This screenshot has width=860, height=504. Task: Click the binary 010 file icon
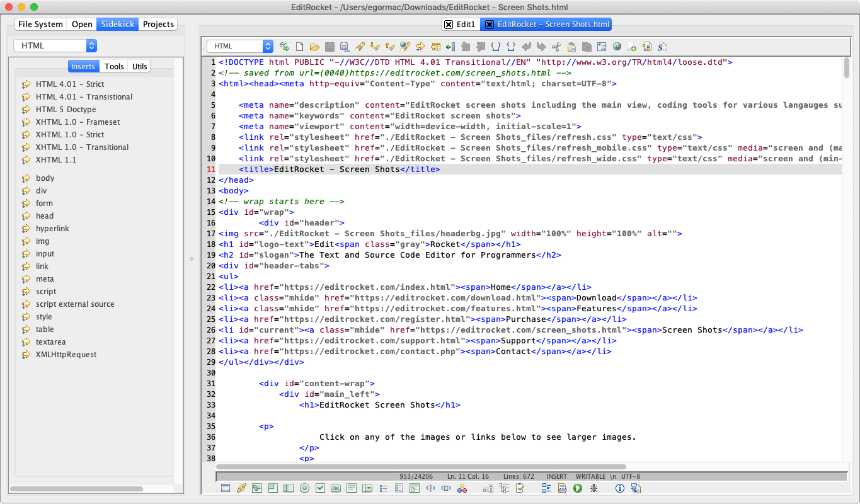pyautogui.click(x=561, y=488)
